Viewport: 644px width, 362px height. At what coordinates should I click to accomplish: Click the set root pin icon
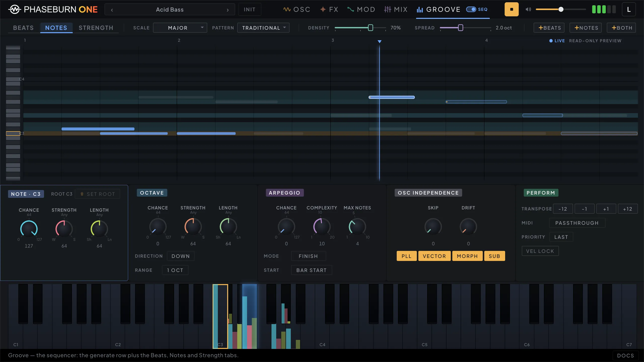[82, 194]
